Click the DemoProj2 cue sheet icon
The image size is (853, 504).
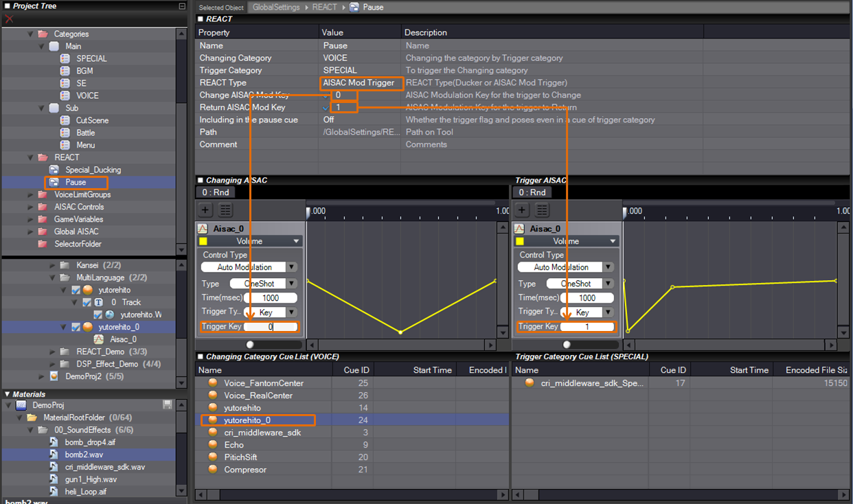pos(54,376)
